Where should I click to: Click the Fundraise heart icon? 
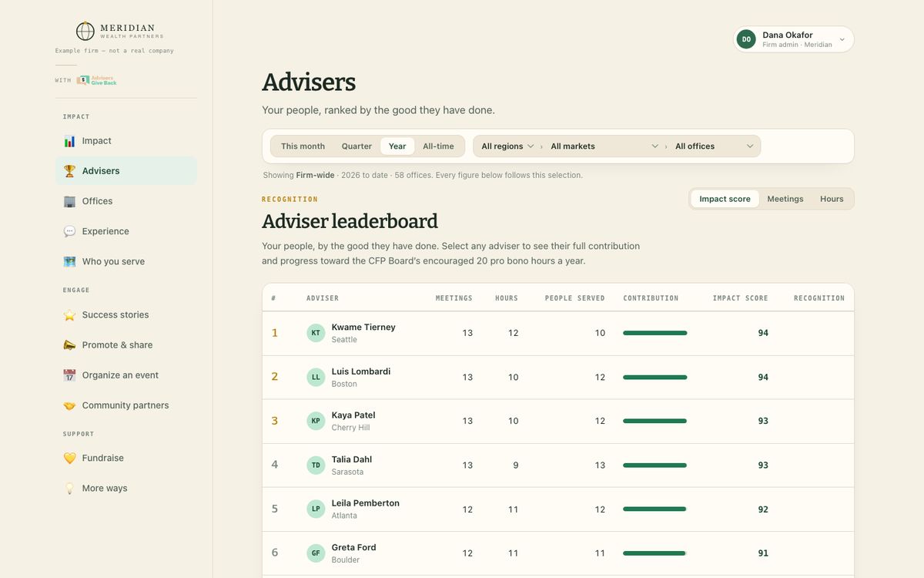pyautogui.click(x=69, y=459)
